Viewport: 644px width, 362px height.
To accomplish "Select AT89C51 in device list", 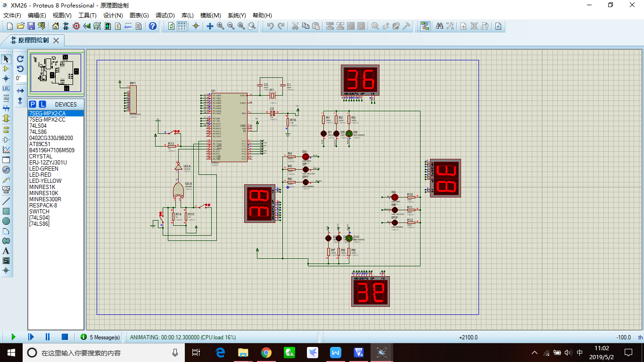I will pos(56,144).
